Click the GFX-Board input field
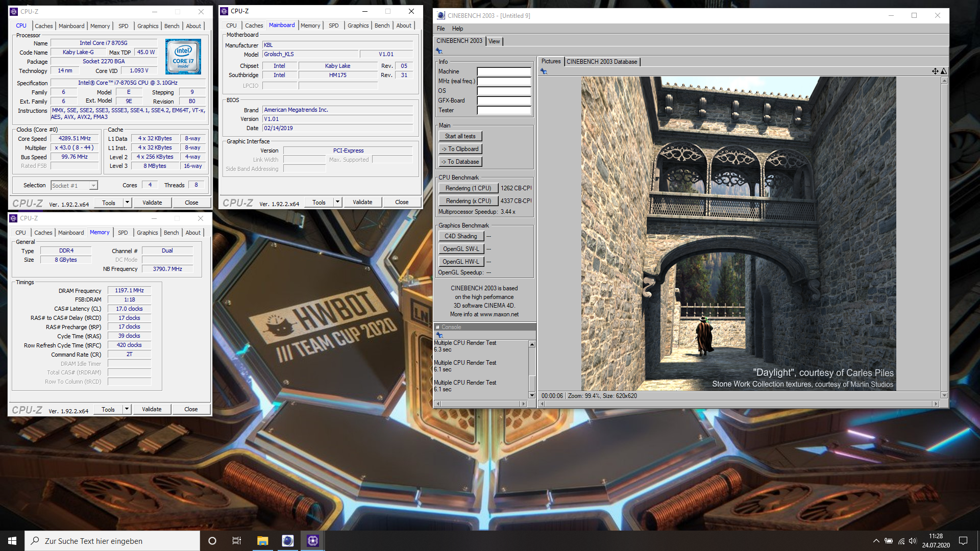This screenshot has width=980, height=551. point(504,101)
